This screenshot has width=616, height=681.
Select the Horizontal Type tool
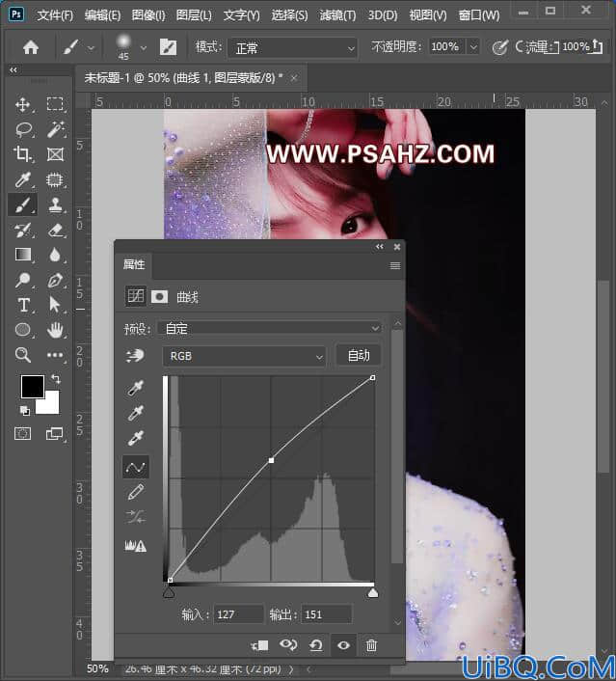(x=23, y=305)
